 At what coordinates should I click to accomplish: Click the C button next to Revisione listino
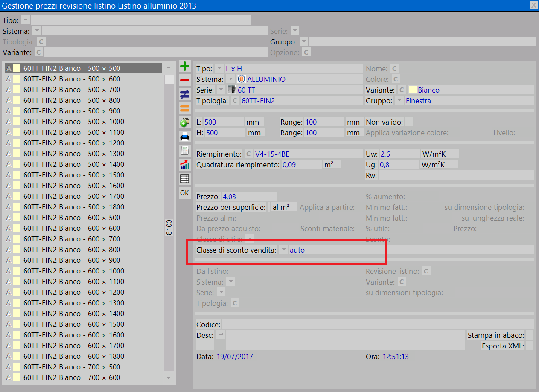pyautogui.click(x=425, y=271)
